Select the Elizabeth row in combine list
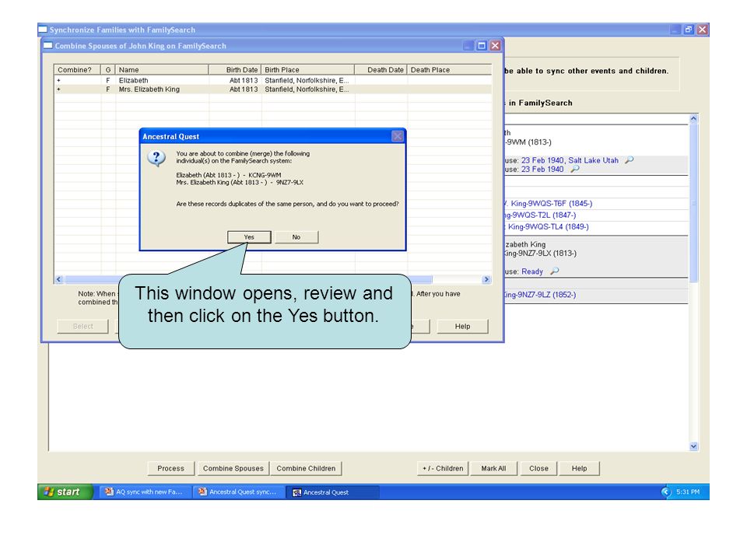The image size is (747, 560). pos(272,80)
